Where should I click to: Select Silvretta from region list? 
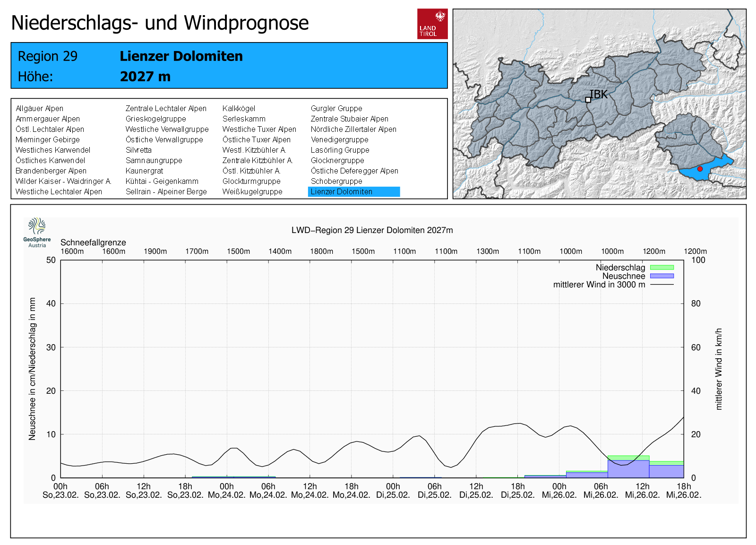[x=138, y=150]
